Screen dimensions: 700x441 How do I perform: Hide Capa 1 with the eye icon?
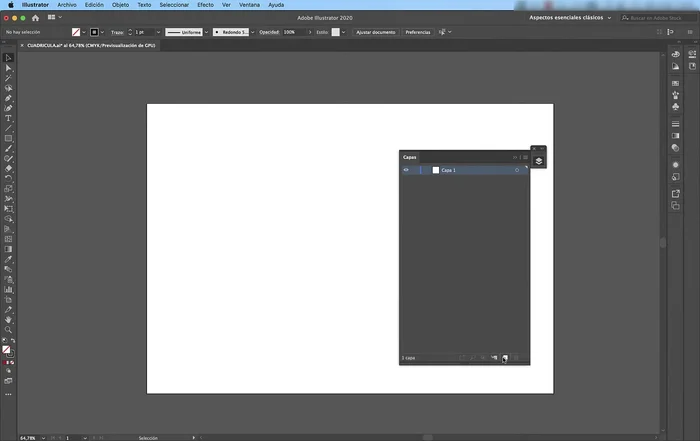(x=406, y=170)
